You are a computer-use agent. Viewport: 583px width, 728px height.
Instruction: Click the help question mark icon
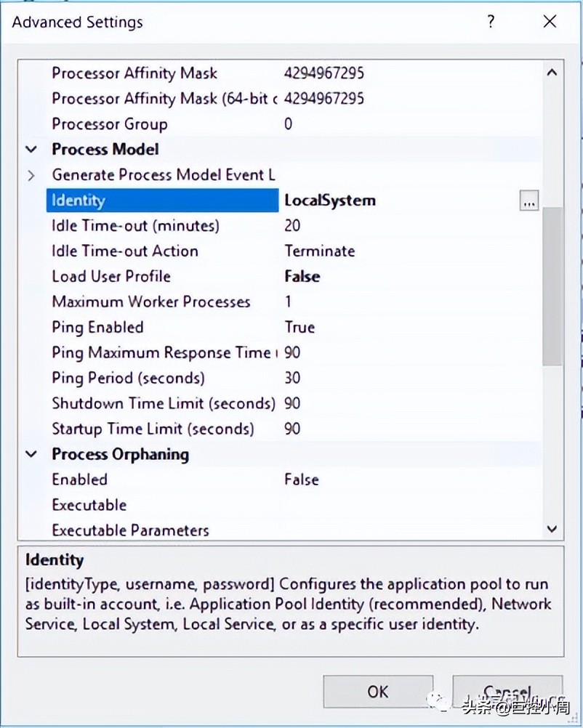491,22
